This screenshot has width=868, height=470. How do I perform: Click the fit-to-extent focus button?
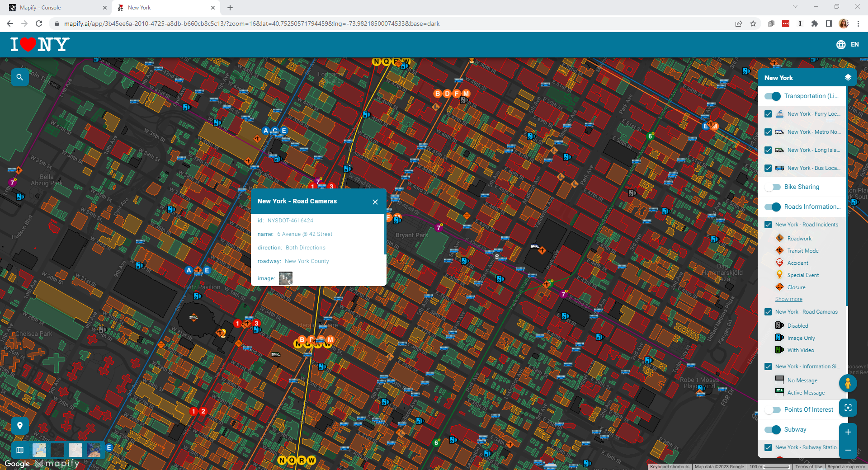pyautogui.click(x=848, y=408)
